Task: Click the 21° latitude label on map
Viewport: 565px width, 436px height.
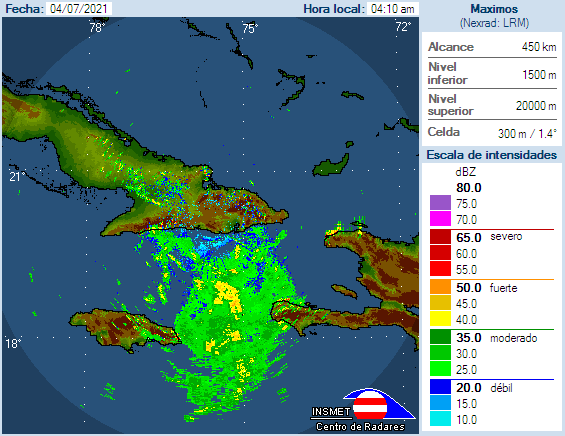Action: tap(17, 177)
